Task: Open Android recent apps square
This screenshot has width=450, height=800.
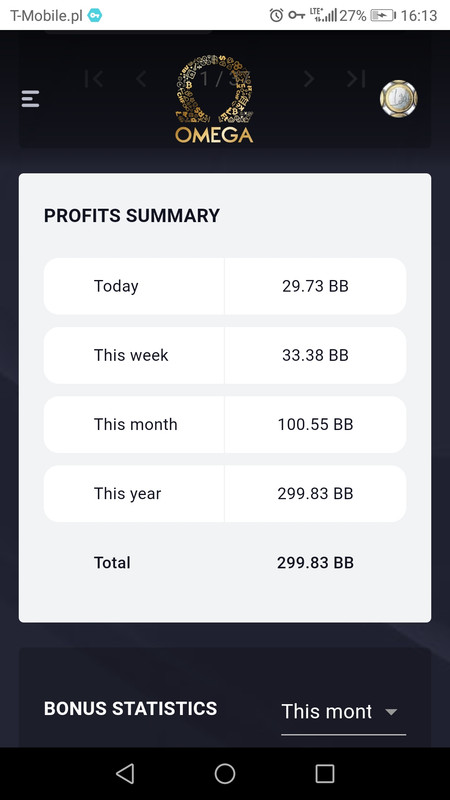Action: [324, 773]
